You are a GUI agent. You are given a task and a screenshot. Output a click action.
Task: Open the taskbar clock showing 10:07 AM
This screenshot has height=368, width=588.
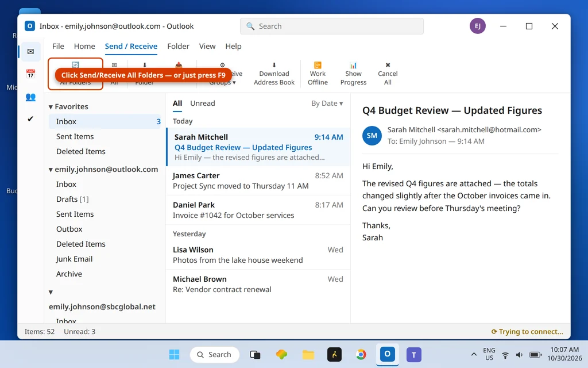564,354
